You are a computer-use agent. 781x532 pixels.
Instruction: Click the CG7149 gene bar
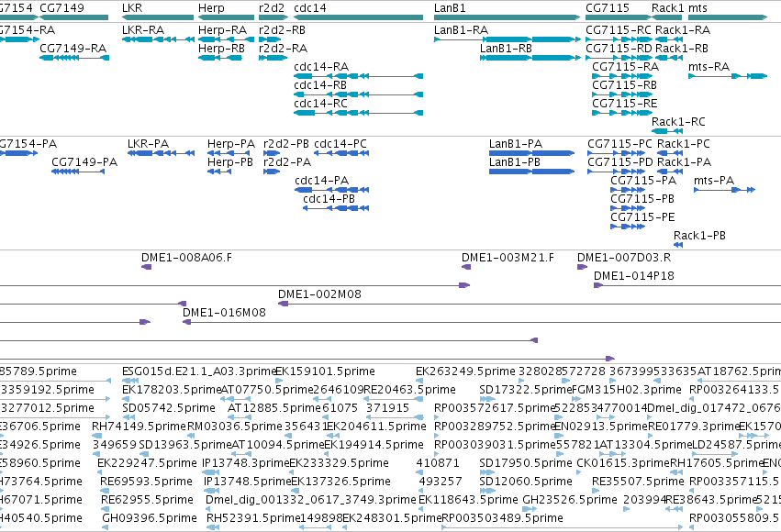(x=73, y=17)
